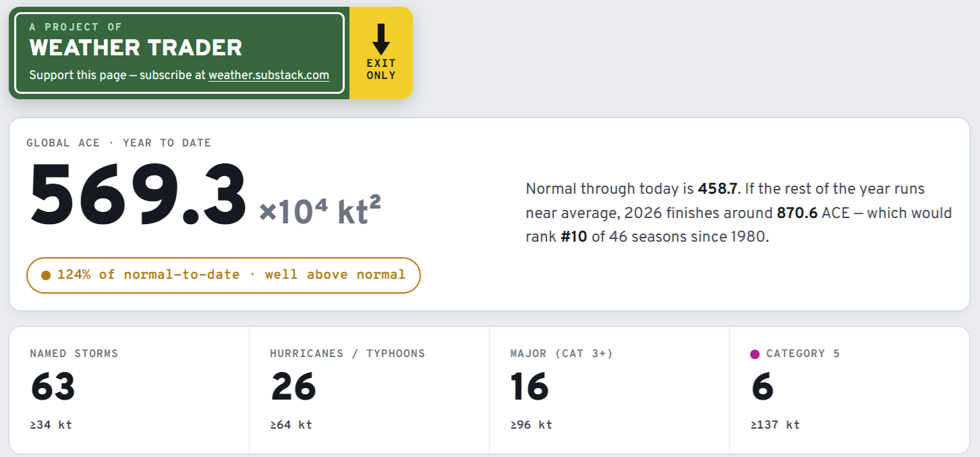Viewport: 980px width, 457px height.
Task: Open the Hurricanes / Typhoons card
Action: [x=370, y=390]
